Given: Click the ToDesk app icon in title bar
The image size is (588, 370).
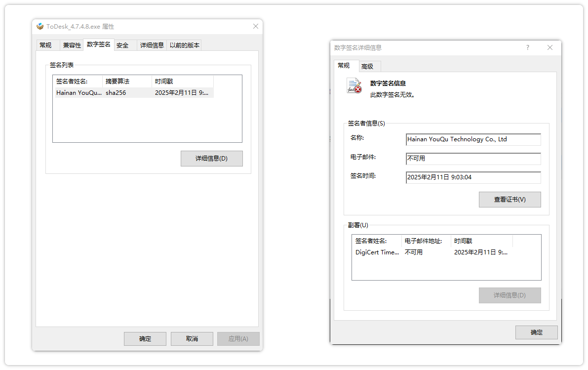Looking at the screenshot, I should (x=40, y=27).
